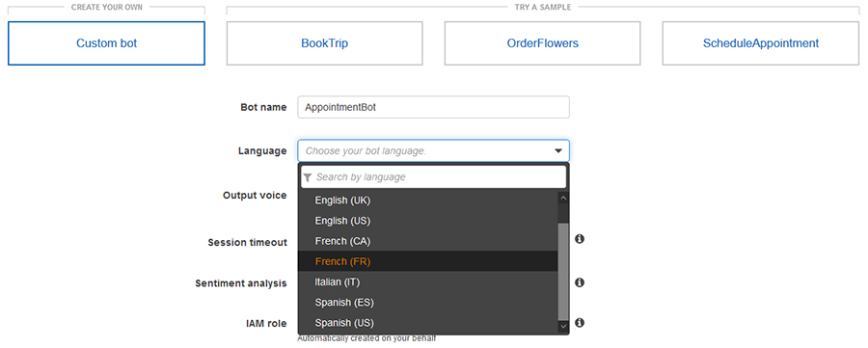Click the filter icon in language search
868x348 pixels.
308,177
